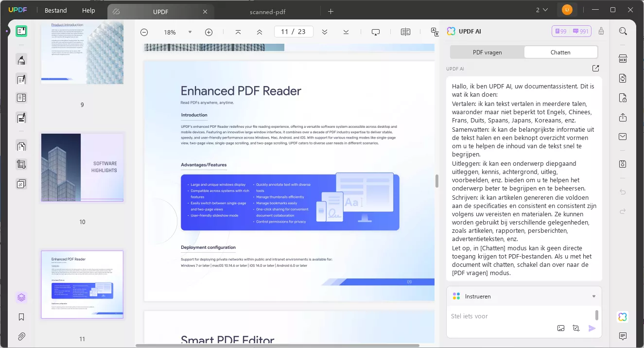Show the Layers panel
Viewport: 644px width, 348px height.
21,297
